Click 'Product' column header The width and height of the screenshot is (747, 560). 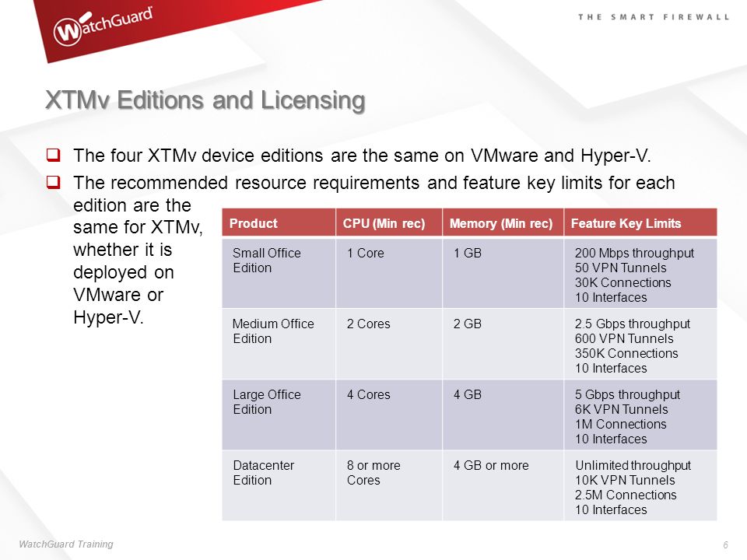(279, 223)
